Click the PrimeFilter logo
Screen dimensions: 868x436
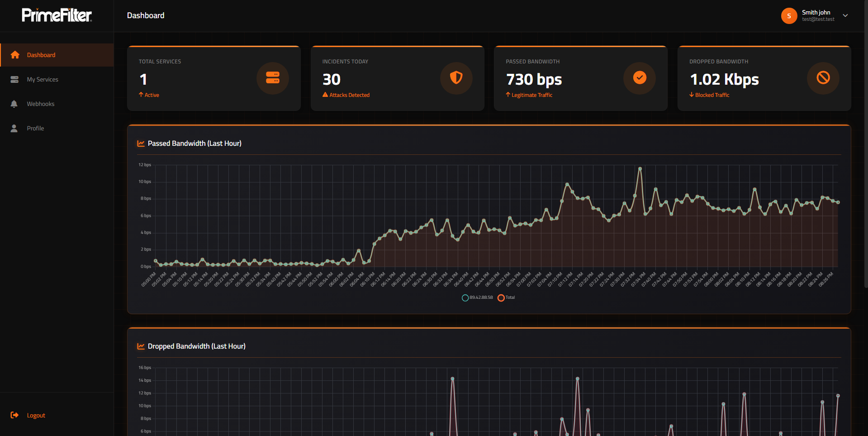pos(57,15)
